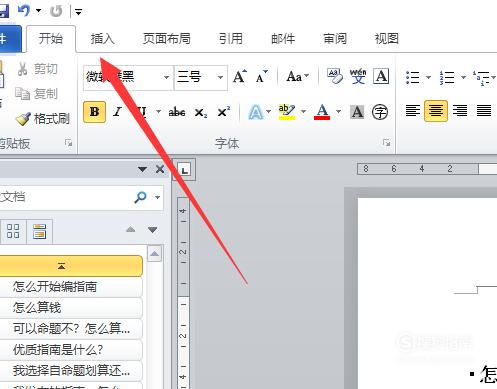Select heading 优质指南是什么?
The height and width of the screenshot is (389, 497).
point(71,350)
